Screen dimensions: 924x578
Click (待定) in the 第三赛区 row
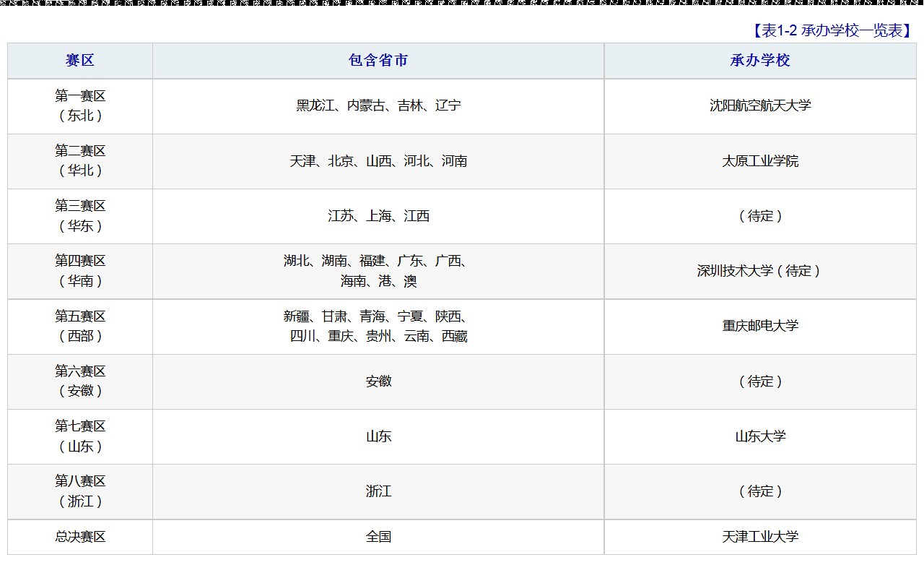(x=760, y=216)
